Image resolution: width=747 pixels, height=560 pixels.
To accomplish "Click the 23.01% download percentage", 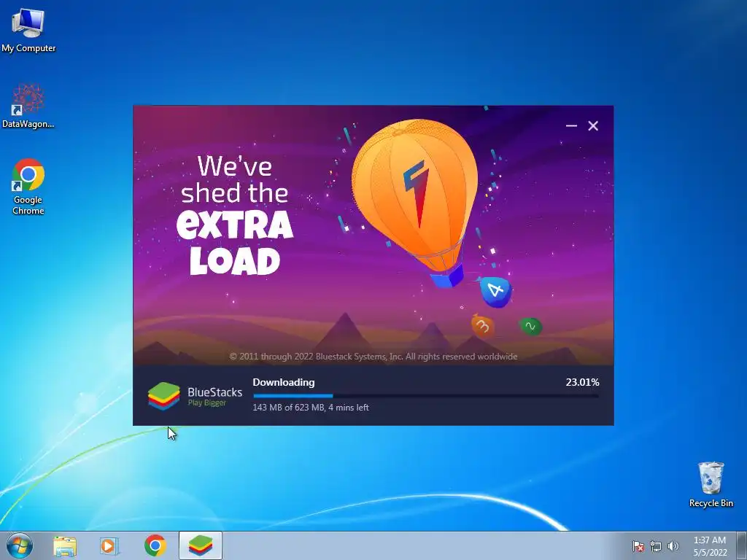I will pyautogui.click(x=582, y=382).
